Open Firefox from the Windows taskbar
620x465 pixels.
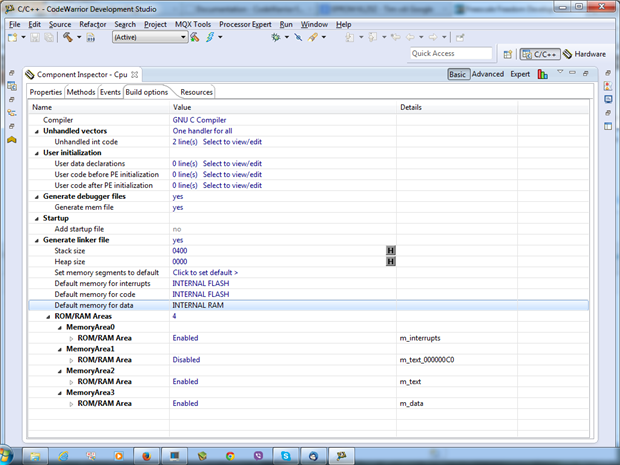146,455
